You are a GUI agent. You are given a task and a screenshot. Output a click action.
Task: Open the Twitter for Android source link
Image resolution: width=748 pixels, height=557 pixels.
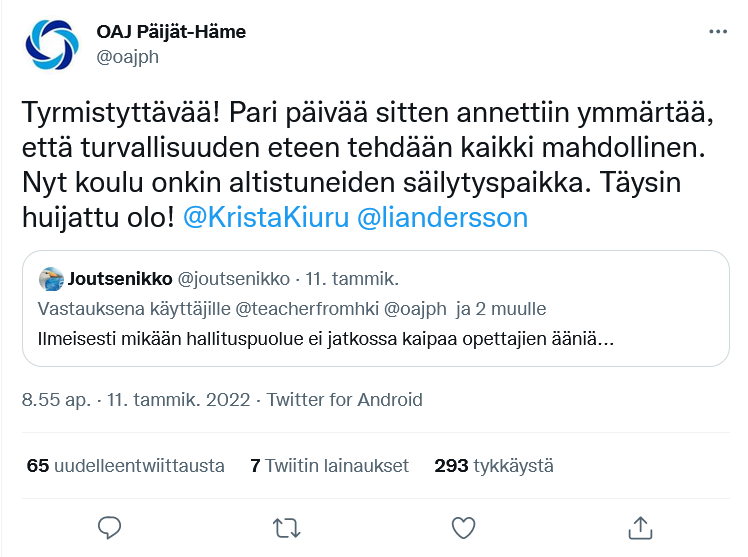[x=345, y=400]
